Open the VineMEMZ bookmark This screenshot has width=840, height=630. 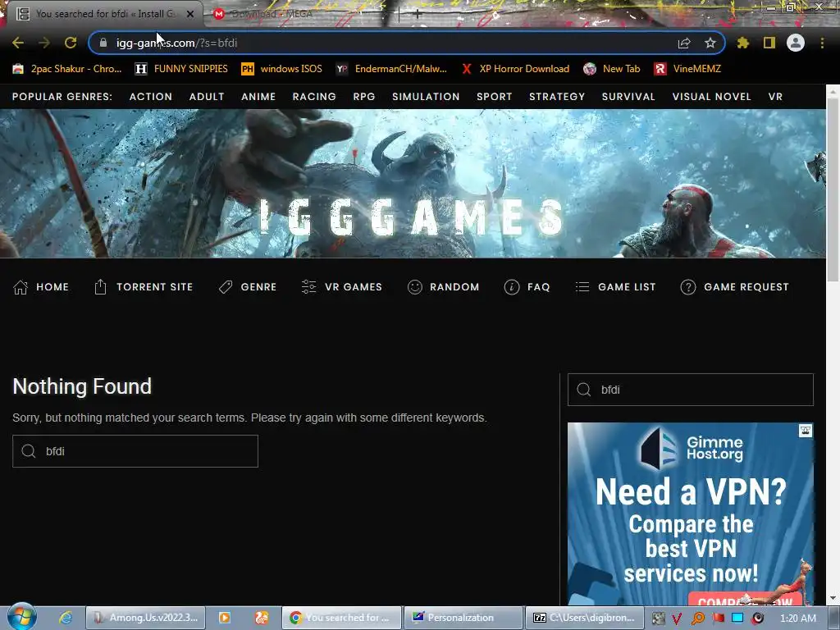coord(688,69)
